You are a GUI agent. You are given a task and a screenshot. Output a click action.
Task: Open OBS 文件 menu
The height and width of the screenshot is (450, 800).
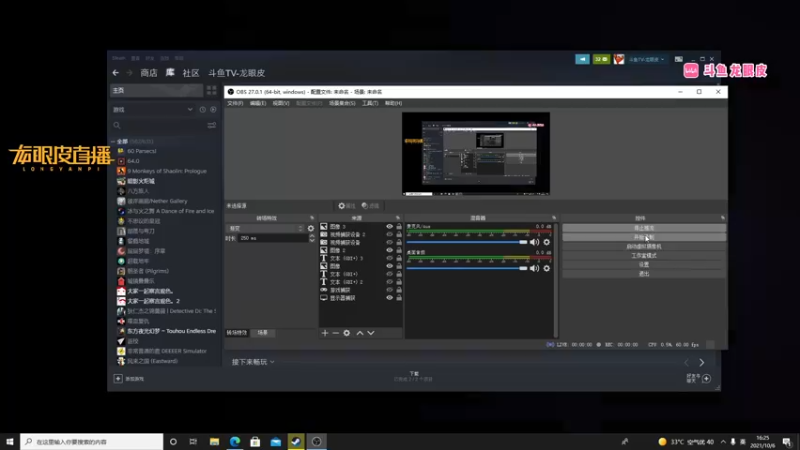coord(235,103)
